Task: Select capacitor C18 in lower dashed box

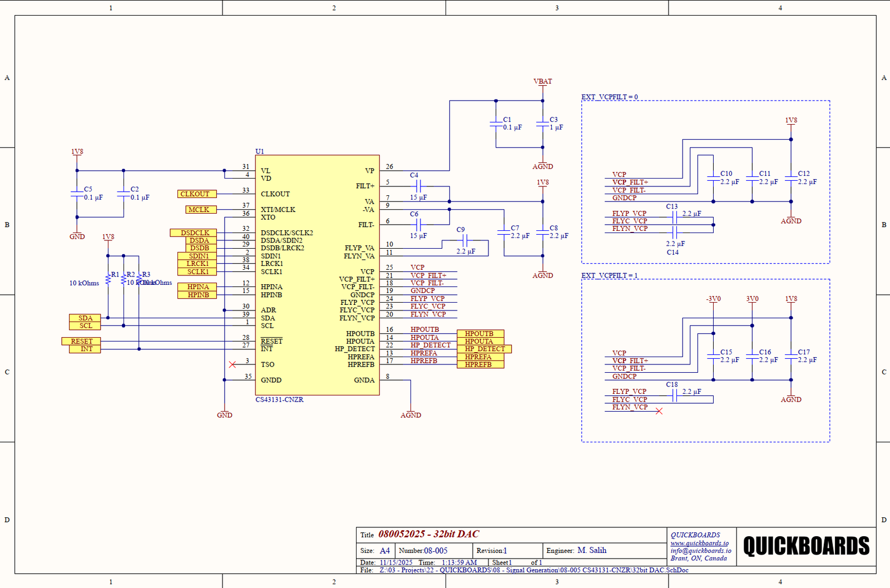Action: click(x=675, y=396)
